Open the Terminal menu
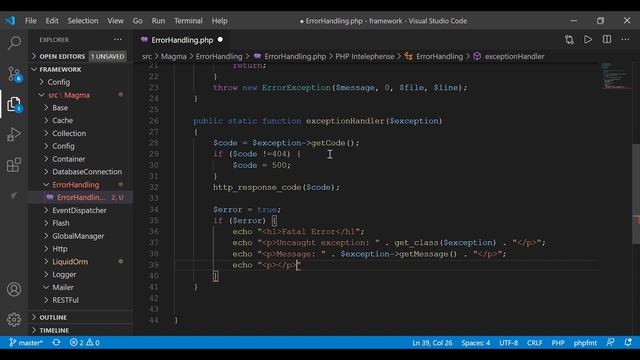This screenshot has height=360, width=640. click(x=188, y=21)
